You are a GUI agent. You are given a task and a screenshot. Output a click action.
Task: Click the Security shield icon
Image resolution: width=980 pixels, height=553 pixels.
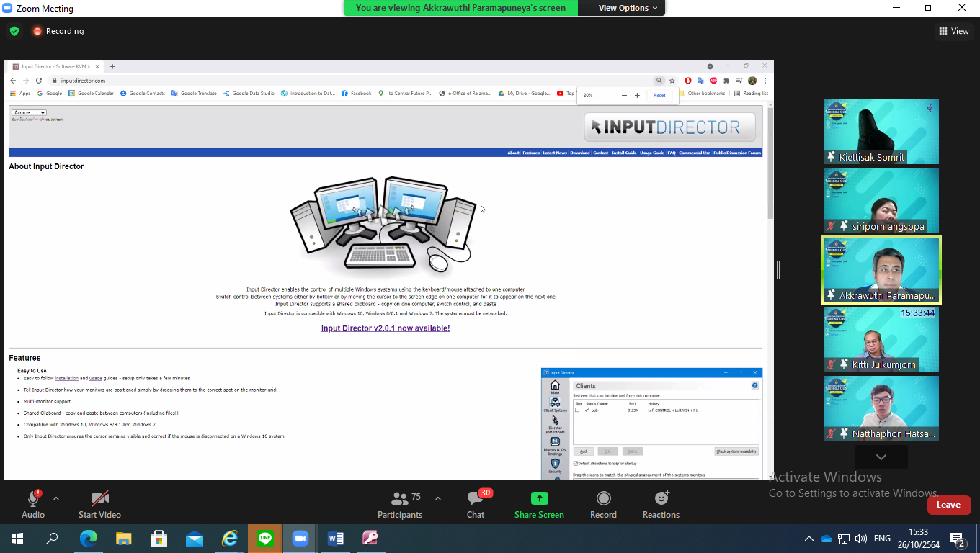click(x=555, y=467)
